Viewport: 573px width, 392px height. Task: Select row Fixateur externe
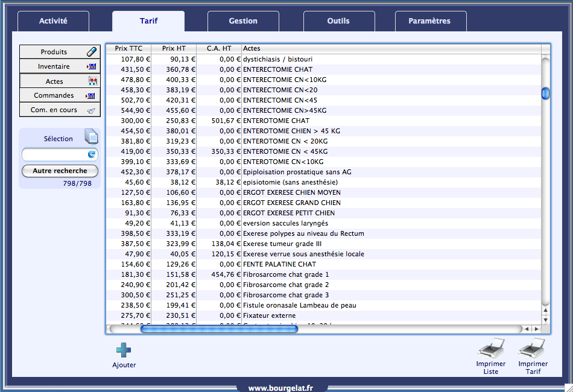click(x=323, y=315)
